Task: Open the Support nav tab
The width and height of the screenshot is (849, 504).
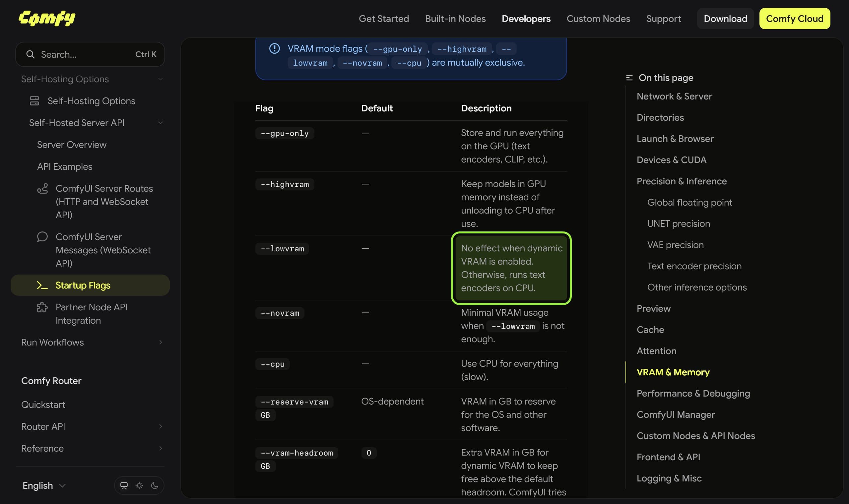Action: 663,18
